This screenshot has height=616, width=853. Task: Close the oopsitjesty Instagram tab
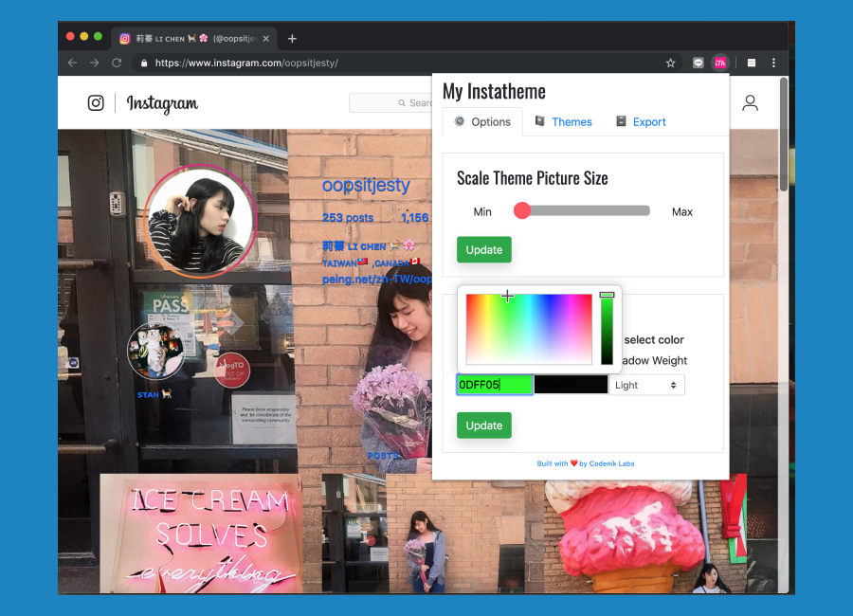click(266, 39)
